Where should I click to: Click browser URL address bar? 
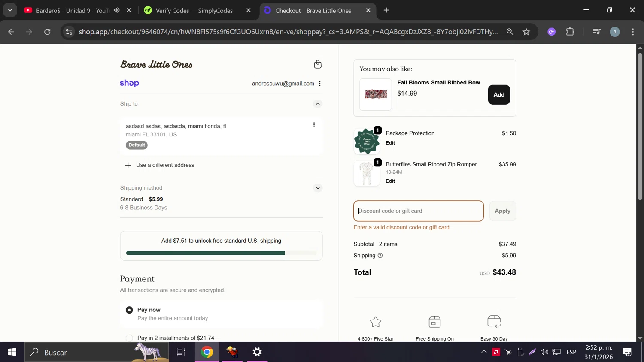pos(288,32)
